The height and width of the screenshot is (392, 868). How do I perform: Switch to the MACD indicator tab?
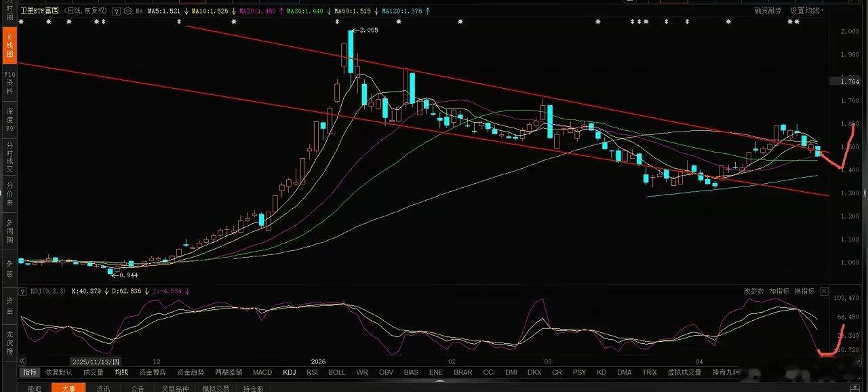click(x=263, y=372)
